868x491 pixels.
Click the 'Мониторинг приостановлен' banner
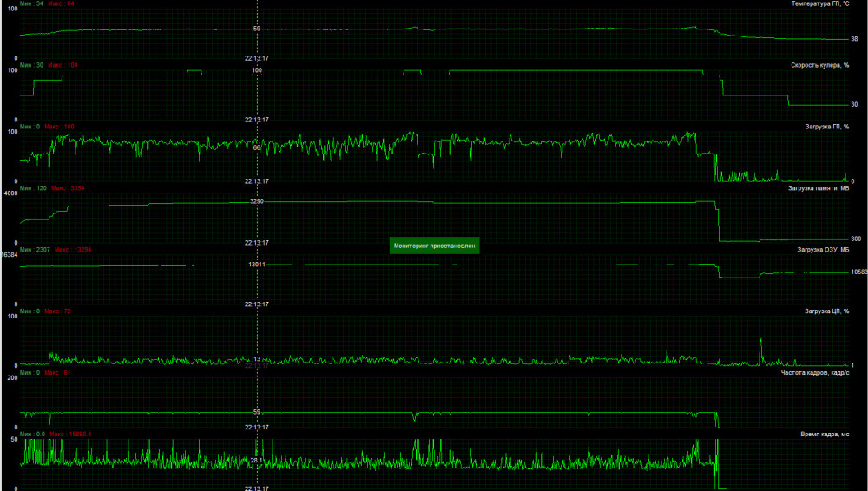pos(434,245)
